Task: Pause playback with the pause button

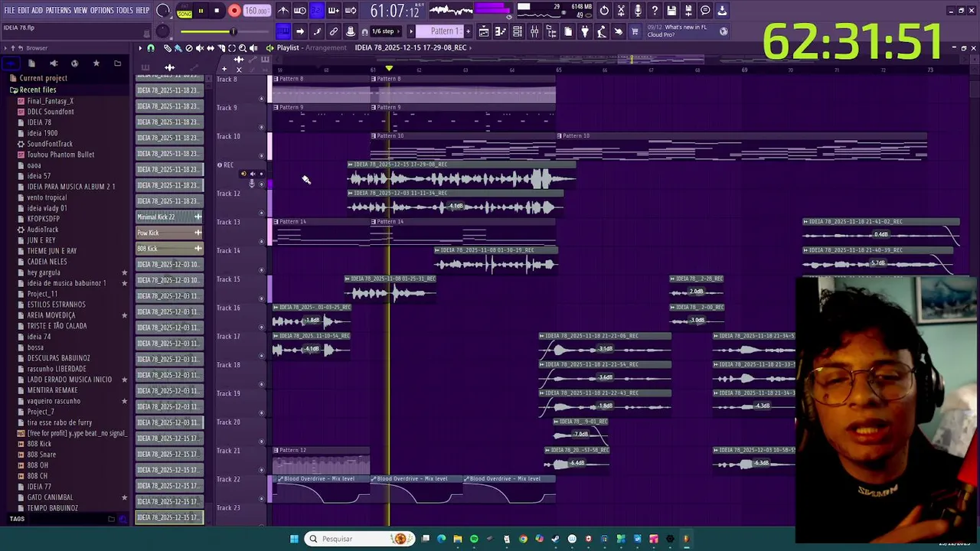Action: [201, 11]
